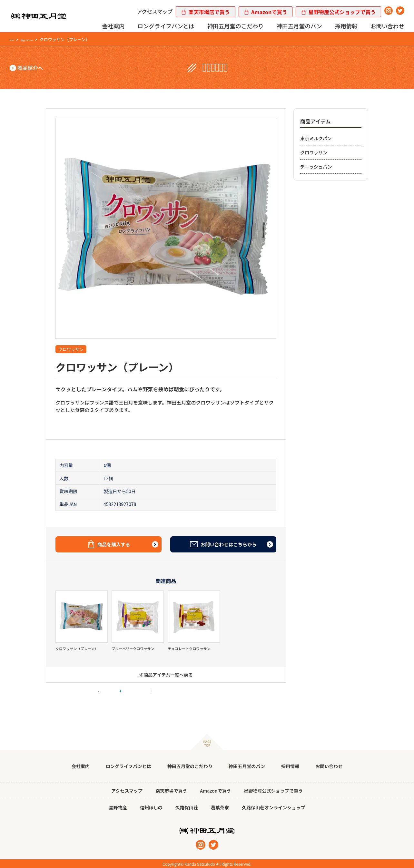The width and height of the screenshot is (414, 868).
Task: Click the PAGE TOP triangle
Action: (207, 743)
